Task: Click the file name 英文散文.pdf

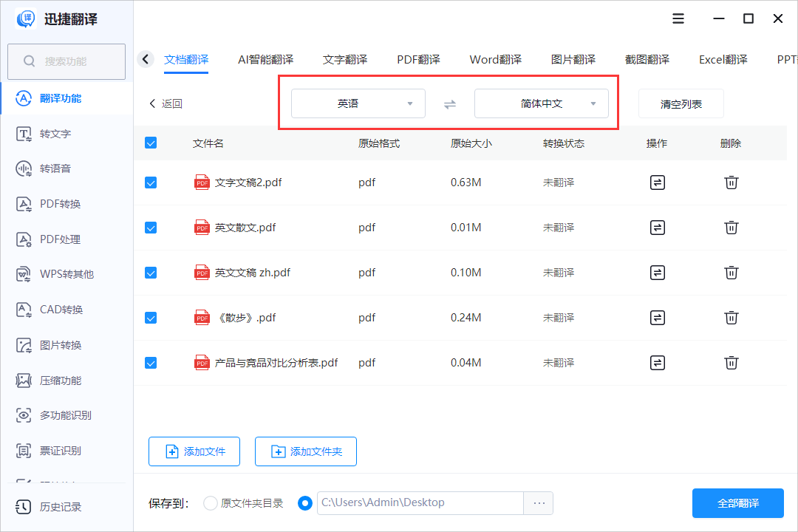Action: click(x=245, y=228)
